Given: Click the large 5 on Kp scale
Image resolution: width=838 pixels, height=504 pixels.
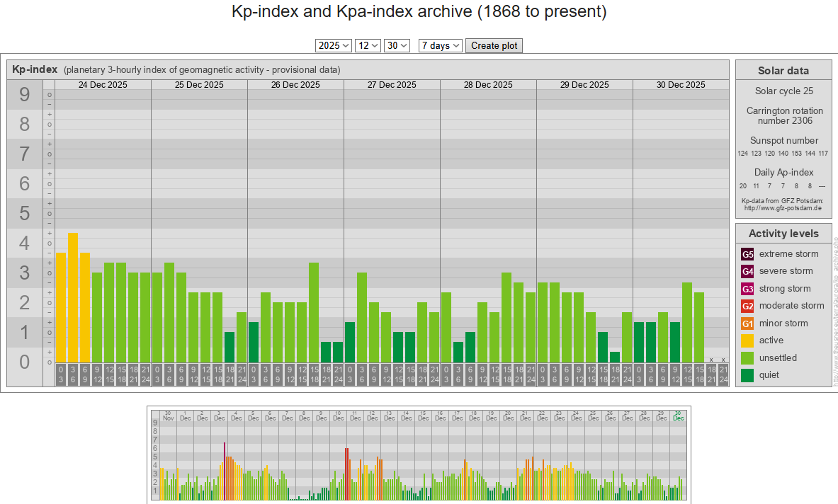Looking at the screenshot, I should pyautogui.click(x=25, y=214).
